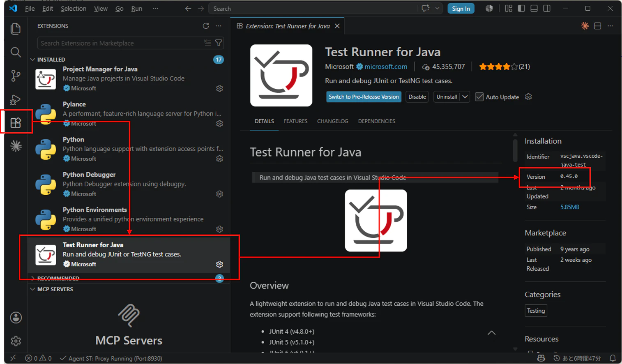Click the filter extensions funnel icon
The height and width of the screenshot is (364, 622).
(x=219, y=43)
